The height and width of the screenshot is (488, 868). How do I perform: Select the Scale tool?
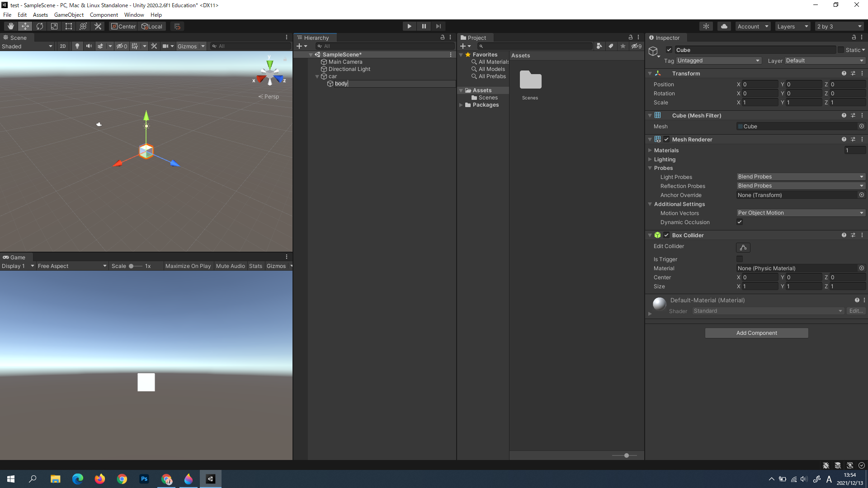[x=54, y=26]
